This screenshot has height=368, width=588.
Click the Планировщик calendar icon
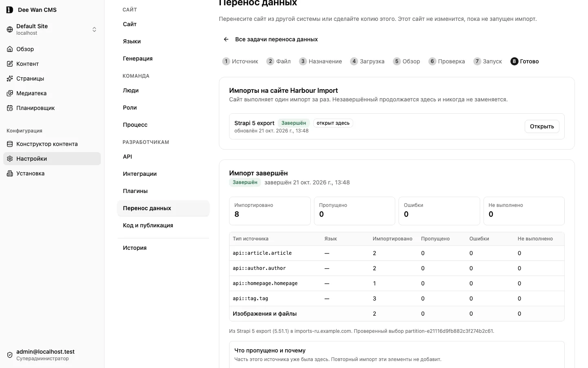click(x=10, y=108)
